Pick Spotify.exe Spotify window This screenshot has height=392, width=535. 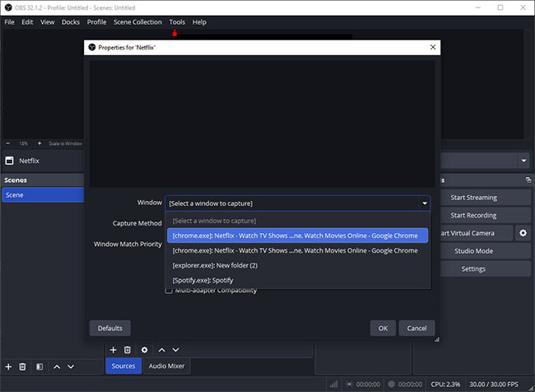(297, 280)
